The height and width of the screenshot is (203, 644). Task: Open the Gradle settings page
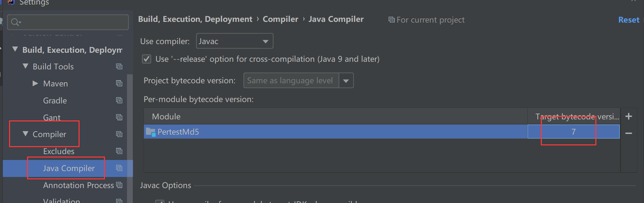(55, 101)
